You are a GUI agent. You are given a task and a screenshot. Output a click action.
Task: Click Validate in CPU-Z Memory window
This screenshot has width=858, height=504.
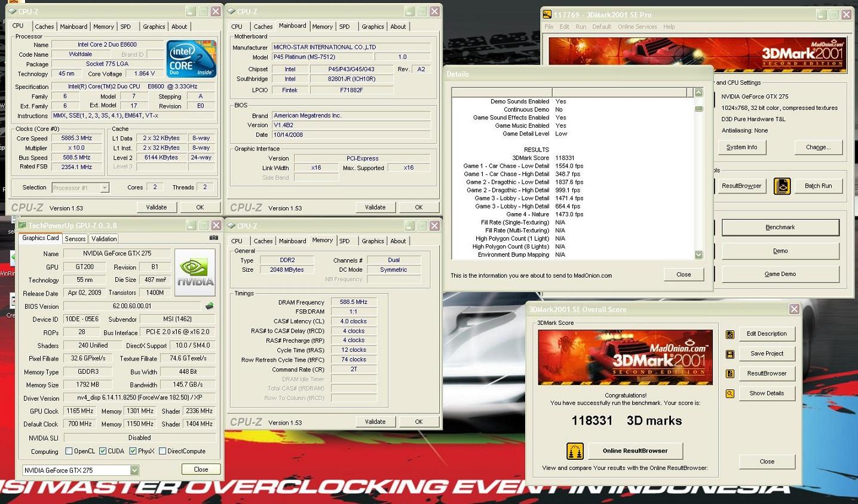click(375, 422)
